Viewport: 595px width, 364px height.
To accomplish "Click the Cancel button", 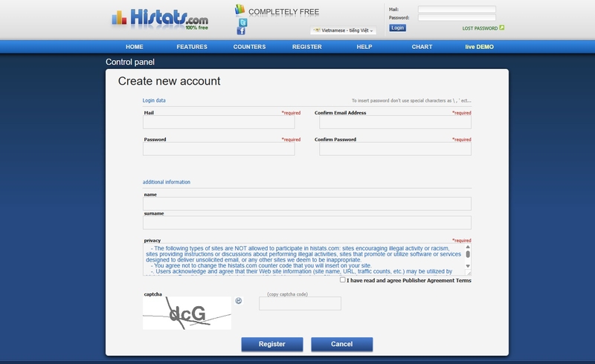I will point(342,344).
